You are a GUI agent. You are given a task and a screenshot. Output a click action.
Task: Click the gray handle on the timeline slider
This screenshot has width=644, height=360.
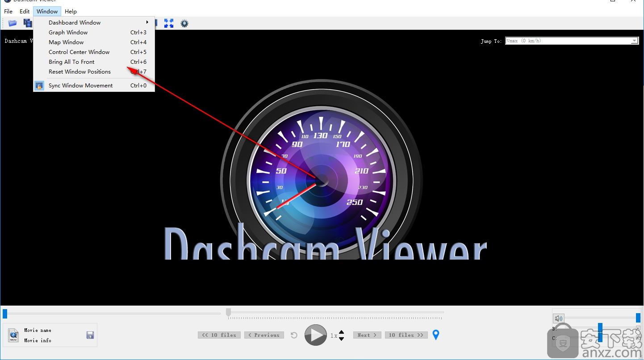coord(228,312)
